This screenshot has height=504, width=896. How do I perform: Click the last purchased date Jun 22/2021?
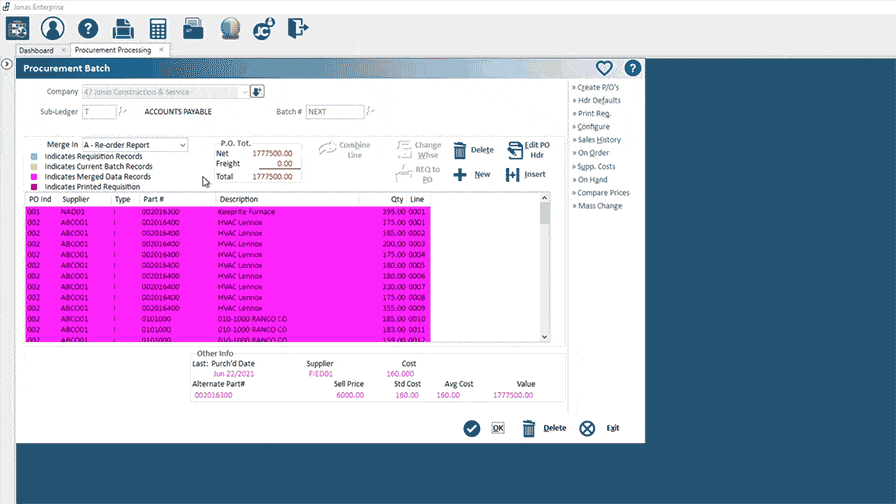click(233, 374)
